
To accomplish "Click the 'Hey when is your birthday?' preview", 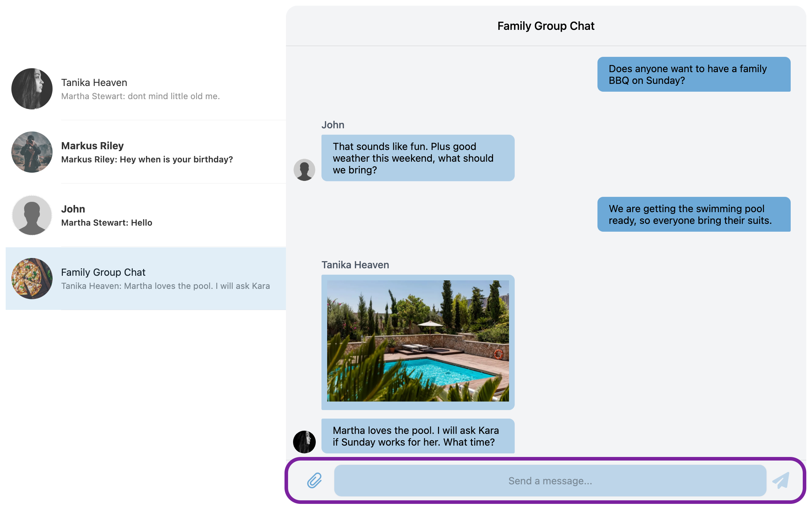I will click(176, 160).
